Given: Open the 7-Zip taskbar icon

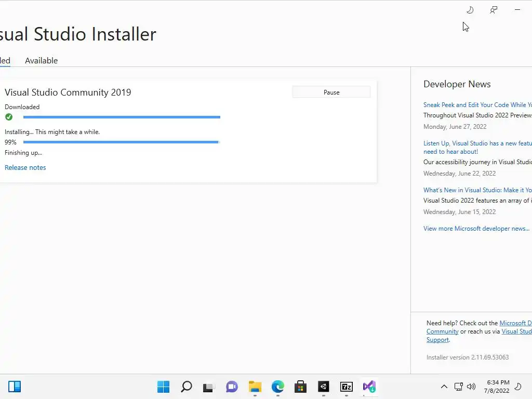Looking at the screenshot, I should 347,387.
